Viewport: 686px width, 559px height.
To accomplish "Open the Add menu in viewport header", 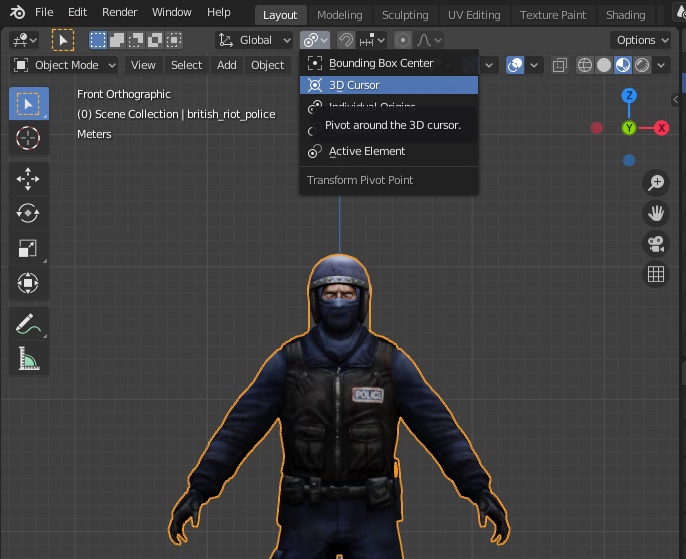I will (x=227, y=65).
